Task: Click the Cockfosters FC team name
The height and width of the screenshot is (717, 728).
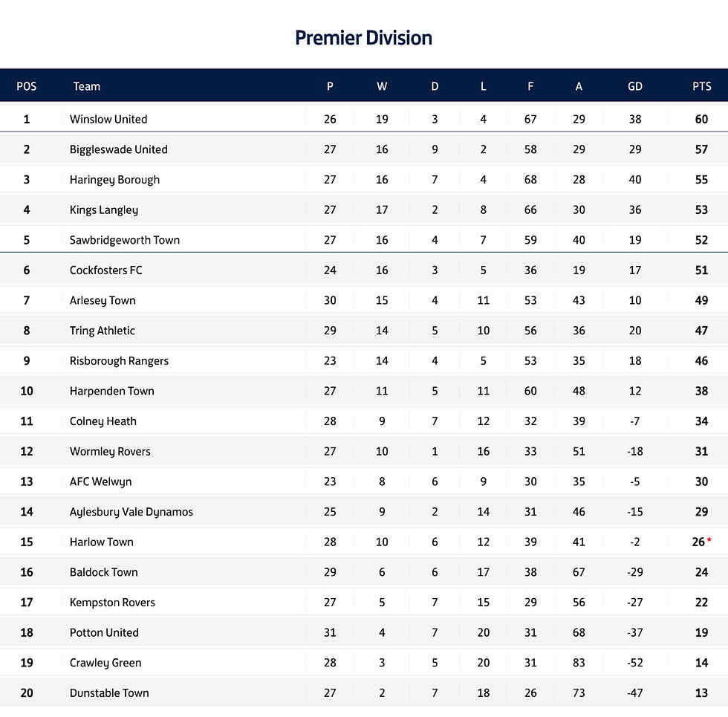Action: pyautogui.click(x=105, y=270)
